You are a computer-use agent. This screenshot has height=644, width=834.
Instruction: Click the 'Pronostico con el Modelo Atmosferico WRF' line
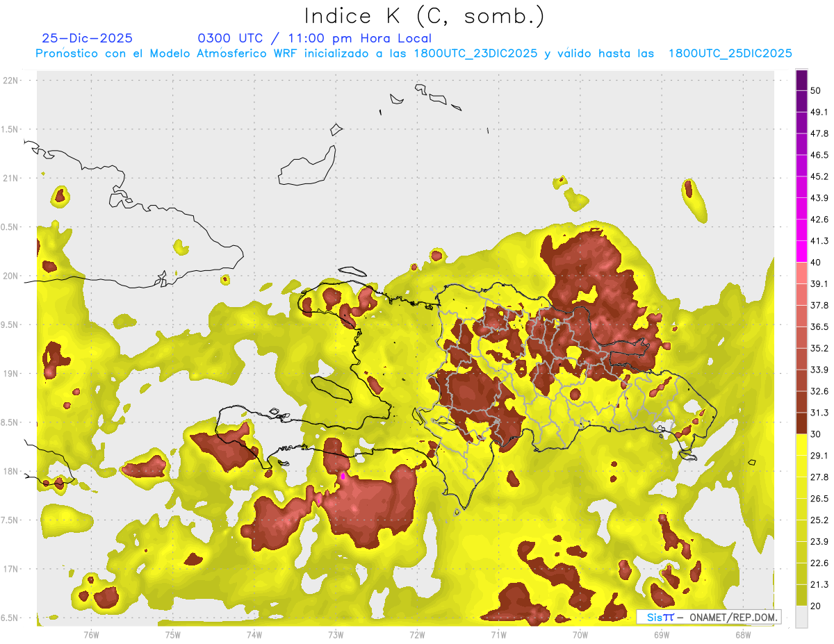click(x=414, y=53)
